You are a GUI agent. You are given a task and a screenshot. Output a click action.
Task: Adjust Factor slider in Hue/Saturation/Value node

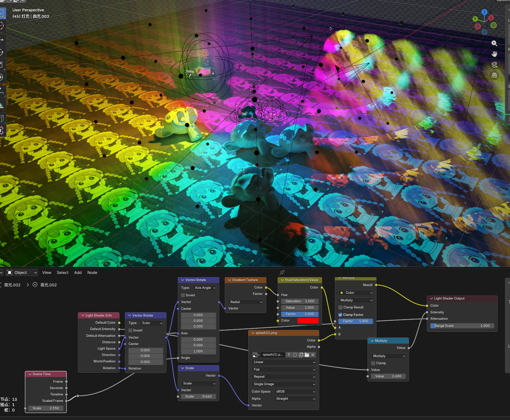(300, 314)
